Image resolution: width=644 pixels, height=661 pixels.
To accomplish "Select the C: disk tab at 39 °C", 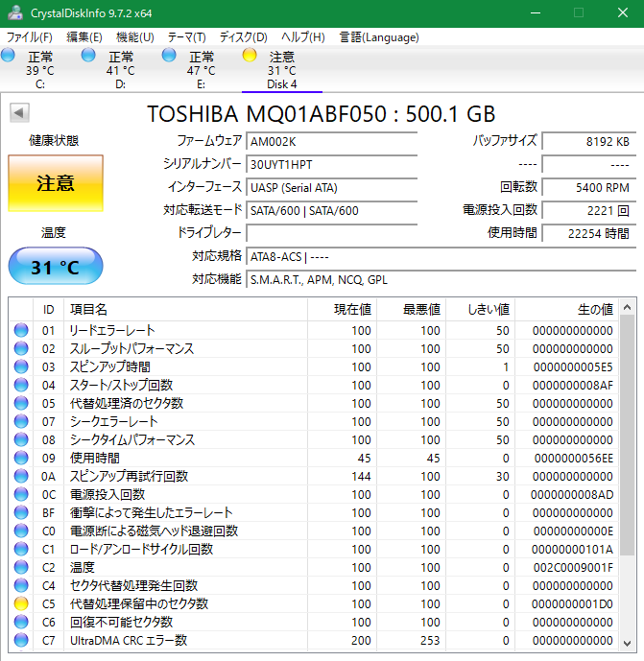I will pos(40,69).
